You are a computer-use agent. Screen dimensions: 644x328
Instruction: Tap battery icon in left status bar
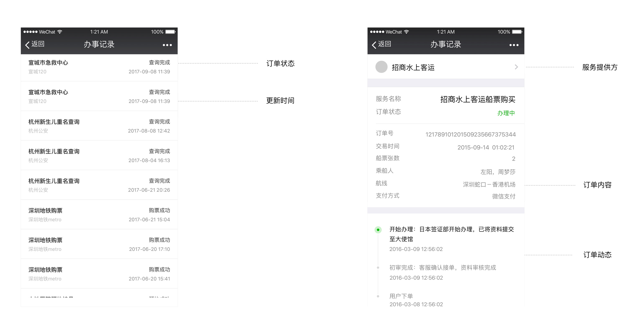click(170, 32)
